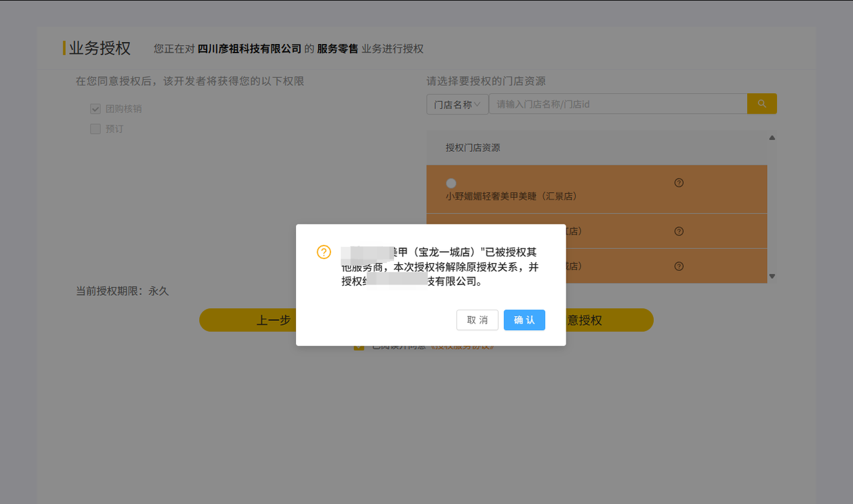The image size is (853, 504).
Task: Click the 小野媚媚轻奢美甲美睫（汇景店） store row text
Action: pos(510,196)
